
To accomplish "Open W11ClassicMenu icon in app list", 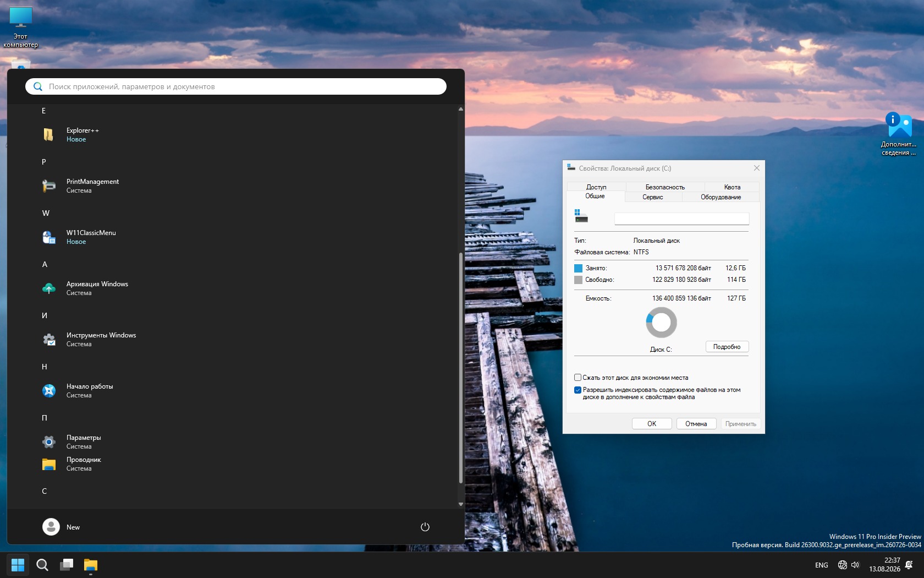I will 49,237.
